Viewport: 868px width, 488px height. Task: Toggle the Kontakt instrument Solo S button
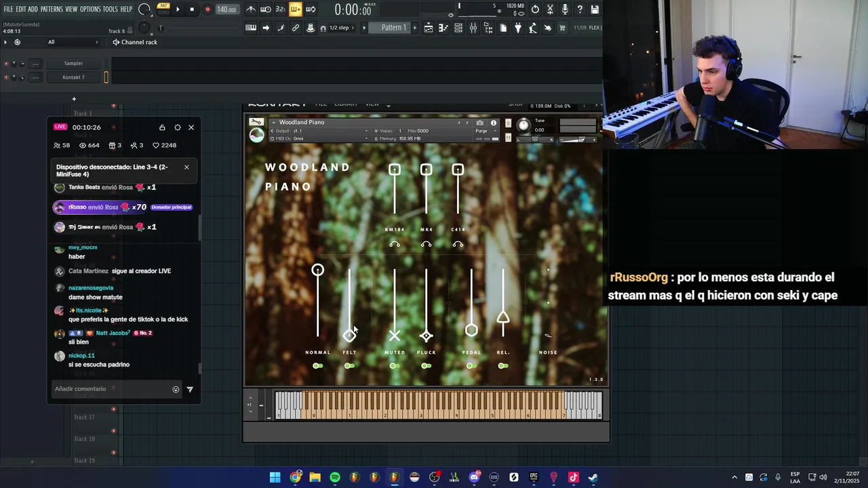(508, 123)
